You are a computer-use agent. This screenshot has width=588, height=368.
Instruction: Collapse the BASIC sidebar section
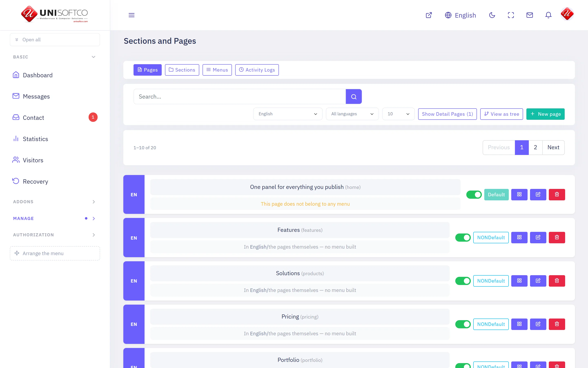click(55, 57)
